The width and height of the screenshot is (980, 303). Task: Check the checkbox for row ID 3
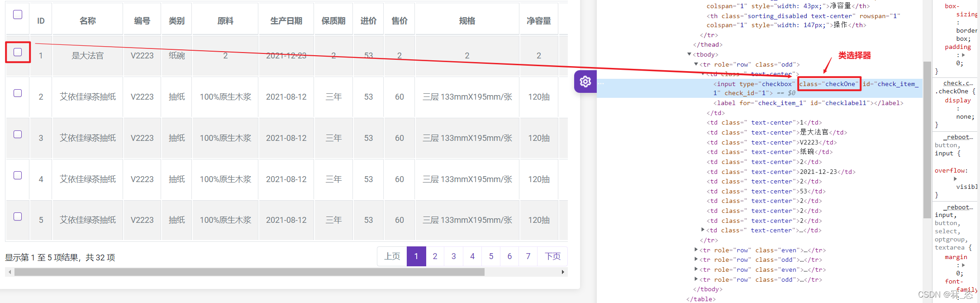click(18, 134)
